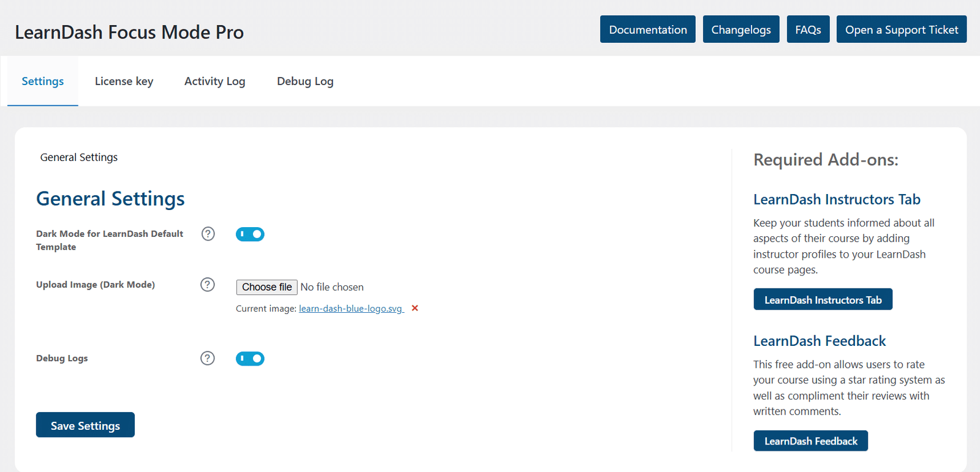View help tooltip for Debug Logs
This screenshot has width=980, height=472.
tap(208, 358)
